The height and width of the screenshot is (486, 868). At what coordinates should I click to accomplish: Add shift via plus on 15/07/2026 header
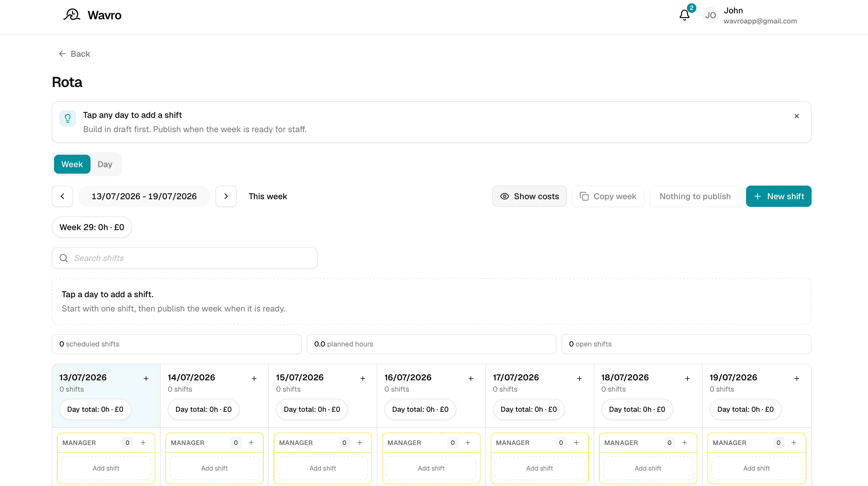(362, 379)
